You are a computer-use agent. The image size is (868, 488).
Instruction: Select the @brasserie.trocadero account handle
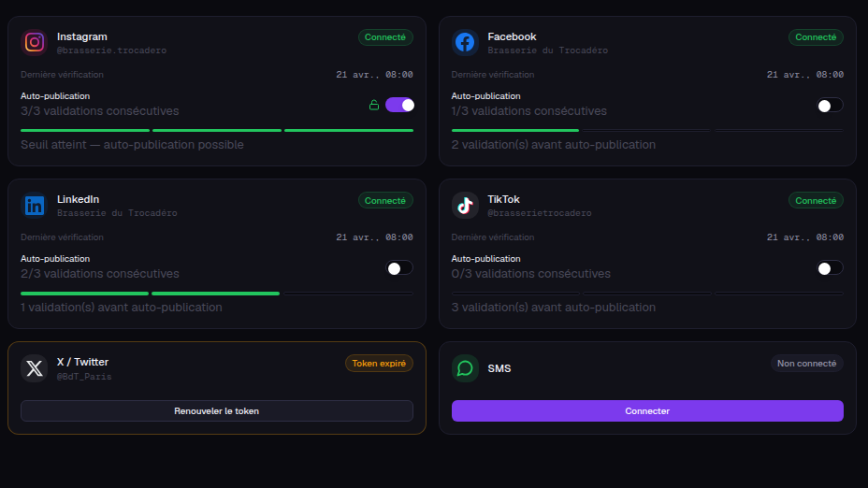coord(112,50)
